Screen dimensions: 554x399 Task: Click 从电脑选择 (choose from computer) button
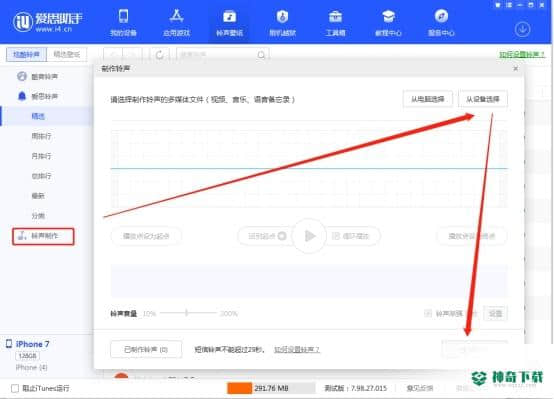tap(428, 99)
